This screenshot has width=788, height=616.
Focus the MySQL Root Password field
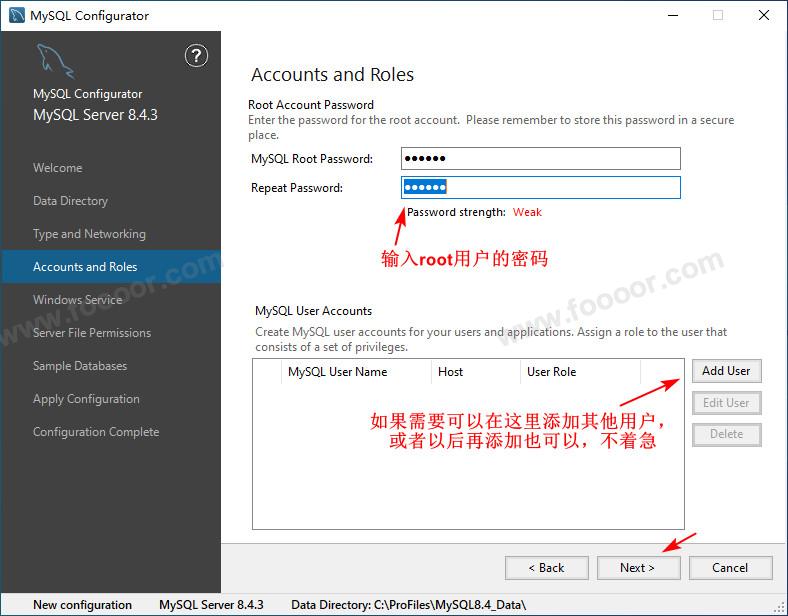click(540, 159)
